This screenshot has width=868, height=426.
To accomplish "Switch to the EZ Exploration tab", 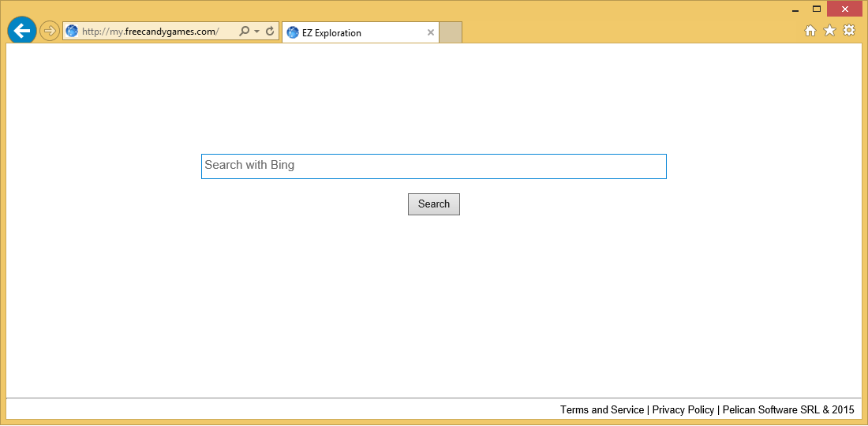I will pyautogui.click(x=361, y=32).
